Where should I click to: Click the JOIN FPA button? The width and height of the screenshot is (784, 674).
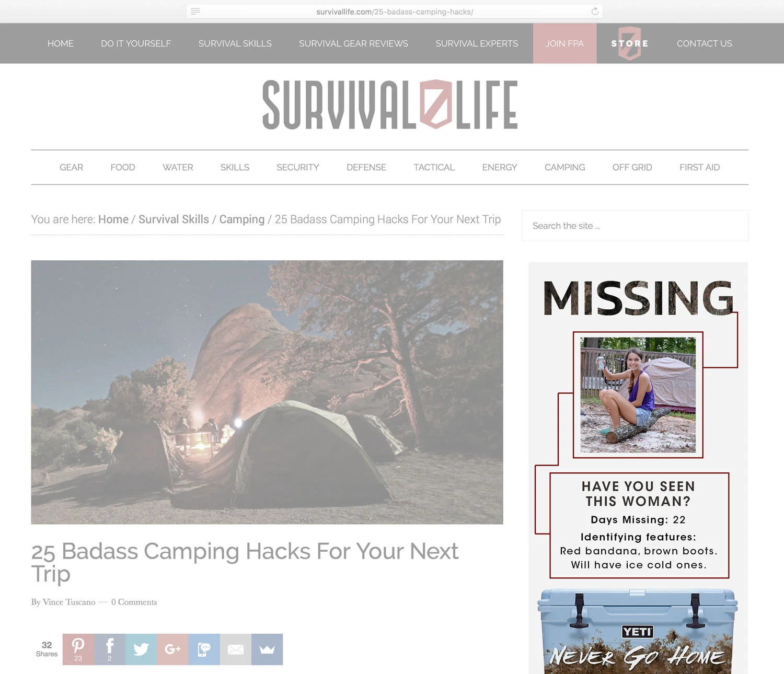coord(564,43)
